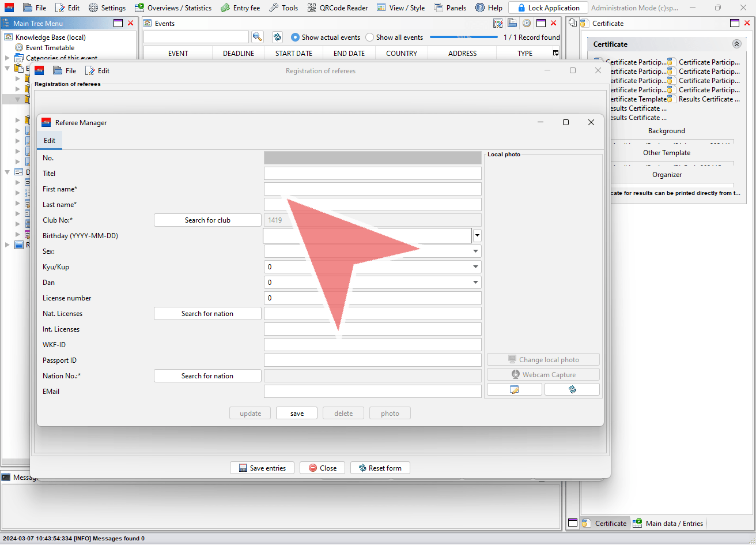Click the events progress slider bar
The width and height of the screenshot is (756, 545).
click(463, 37)
